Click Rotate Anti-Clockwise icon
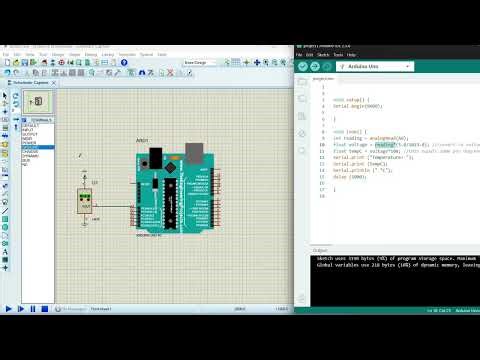Screen dimensions: 480x360 coord(16,104)
